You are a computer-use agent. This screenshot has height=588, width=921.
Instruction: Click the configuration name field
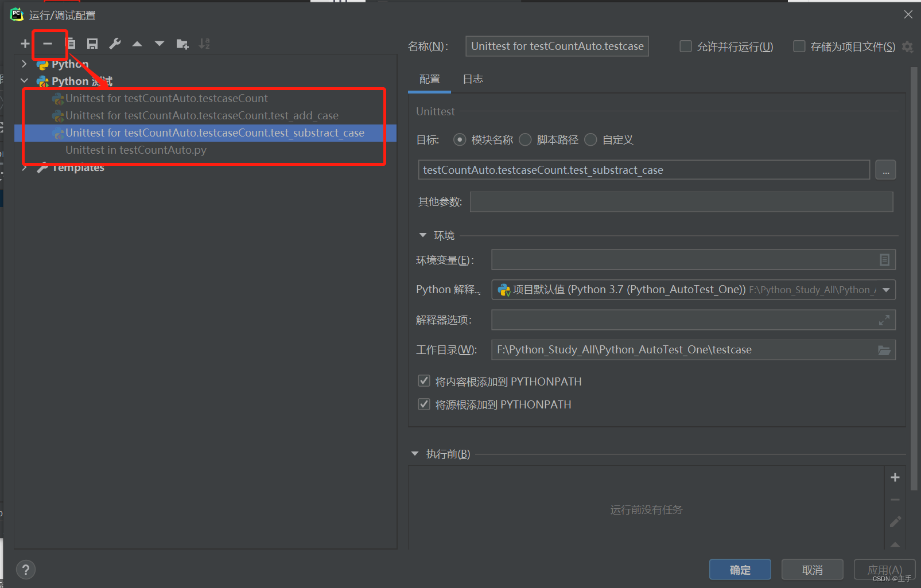(557, 46)
